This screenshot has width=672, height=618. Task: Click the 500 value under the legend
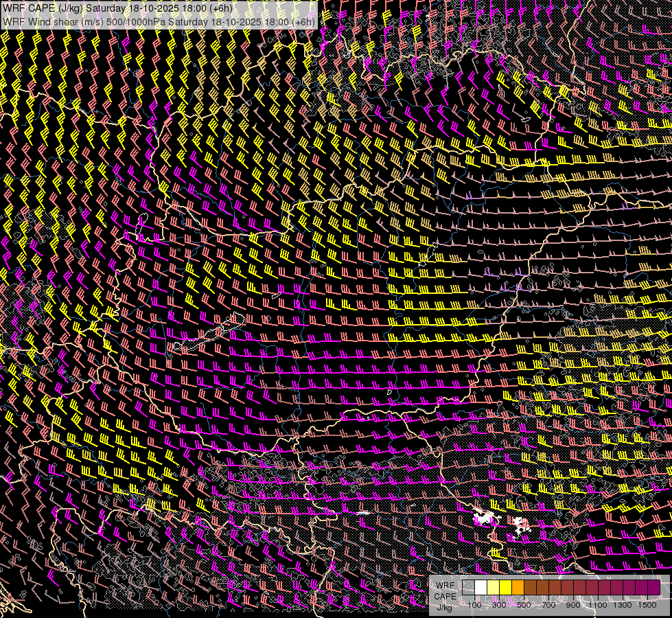point(524,605)
